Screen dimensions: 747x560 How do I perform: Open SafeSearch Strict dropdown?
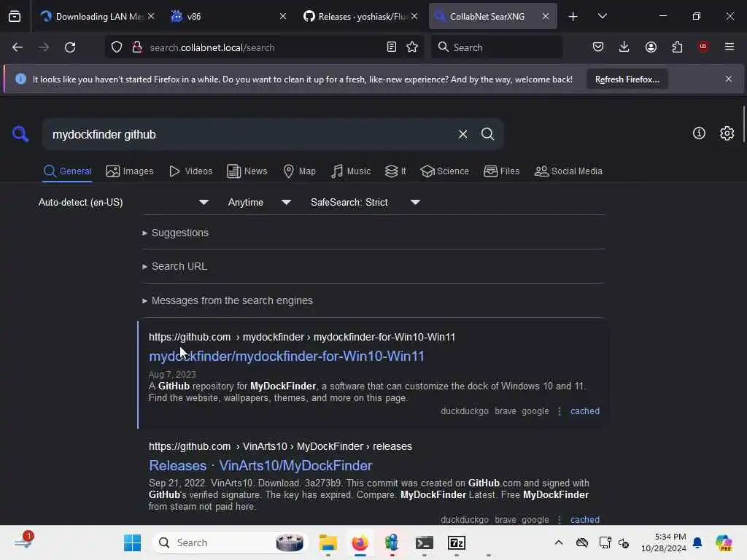tap(365, 203)
